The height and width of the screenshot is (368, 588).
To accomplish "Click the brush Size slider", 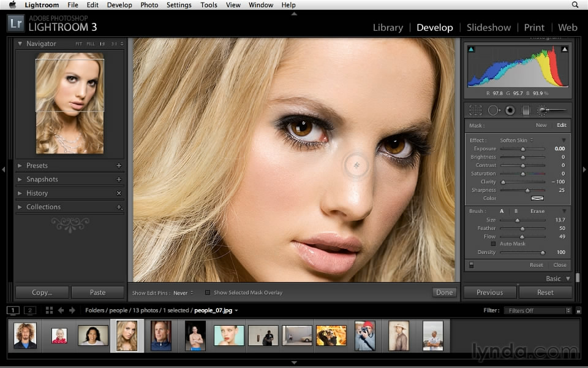I will [522, 220].
